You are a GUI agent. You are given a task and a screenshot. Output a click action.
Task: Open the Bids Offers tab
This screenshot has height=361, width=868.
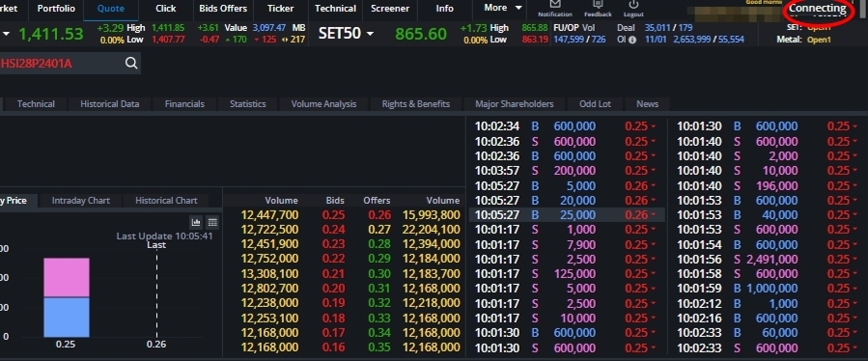[x=223, y=9]
